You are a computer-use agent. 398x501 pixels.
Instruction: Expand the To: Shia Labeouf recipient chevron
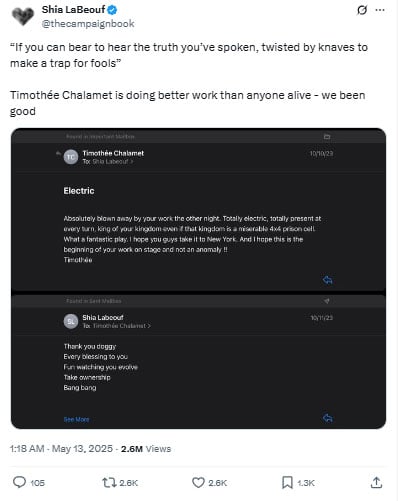coord(132,162)
